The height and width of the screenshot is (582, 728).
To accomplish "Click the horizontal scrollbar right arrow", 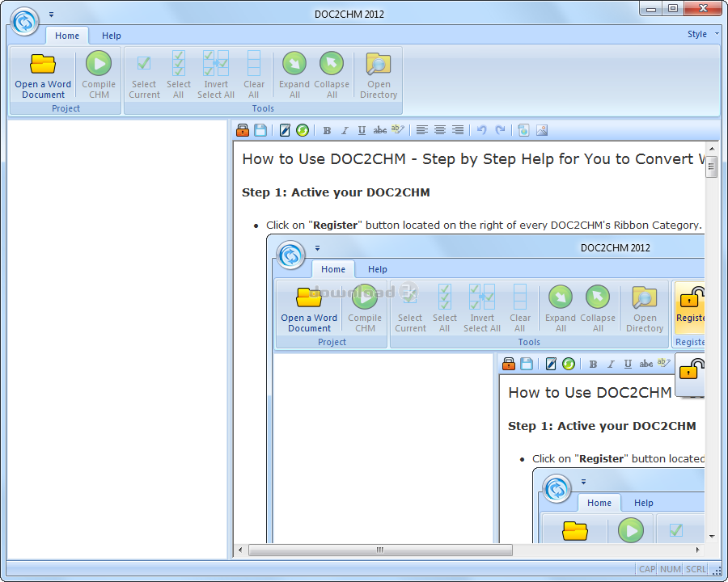I will (697, 550).
